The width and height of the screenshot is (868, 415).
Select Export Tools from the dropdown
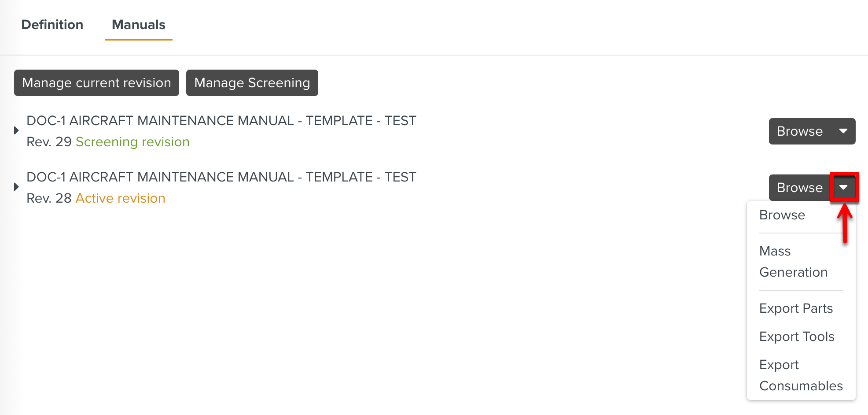point(797,337)
